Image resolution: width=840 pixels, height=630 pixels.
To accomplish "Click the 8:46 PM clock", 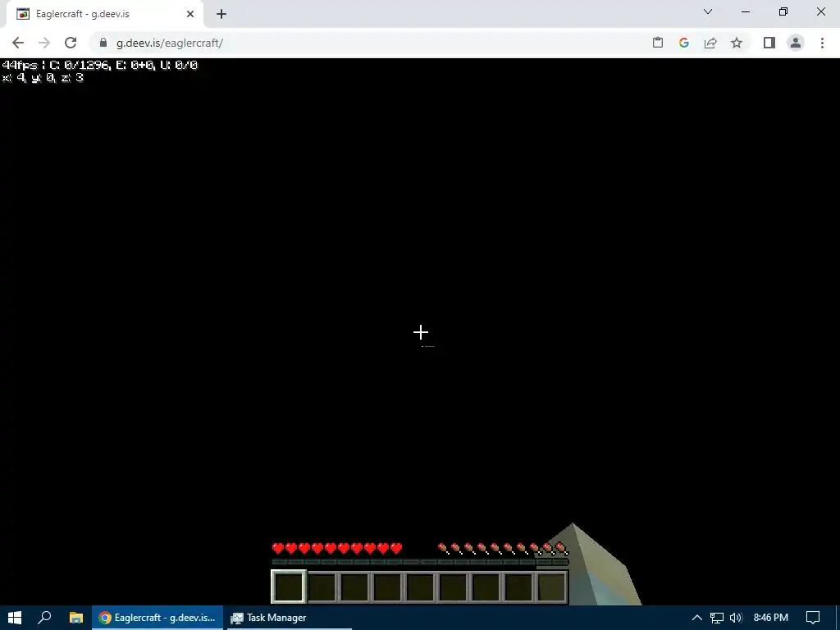I will tap(771, 618).
